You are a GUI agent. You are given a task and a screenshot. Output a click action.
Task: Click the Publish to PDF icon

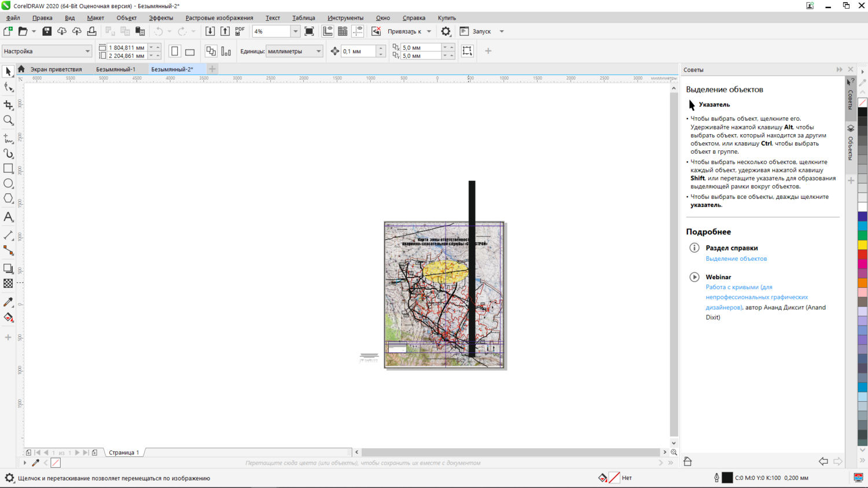click(240, 31)
